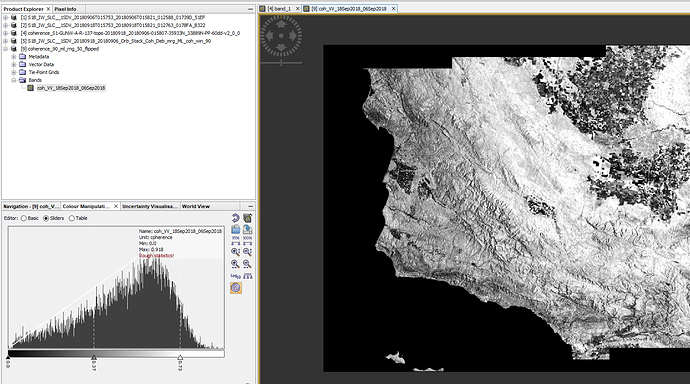Pan the image view left with compass arrow
This screenshot has width=690, height=384.
click(270, 36)
